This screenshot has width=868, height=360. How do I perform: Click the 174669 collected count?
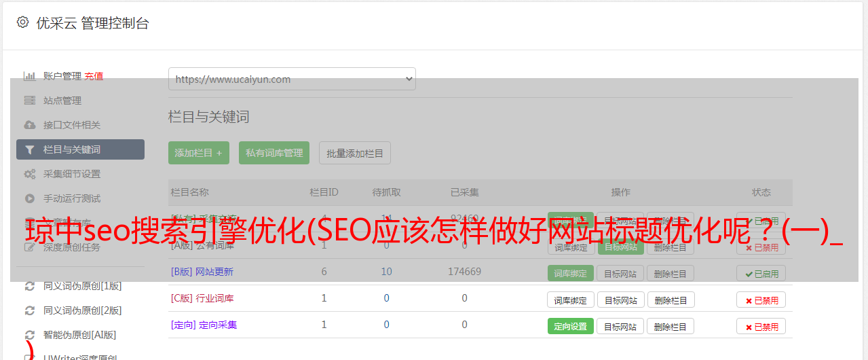[465, 272]
